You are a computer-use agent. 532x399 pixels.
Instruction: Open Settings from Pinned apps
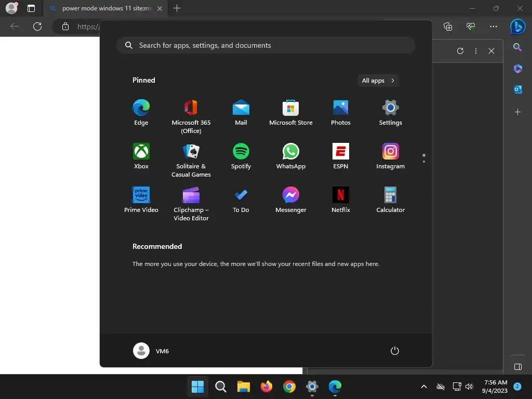coord(391,113)
